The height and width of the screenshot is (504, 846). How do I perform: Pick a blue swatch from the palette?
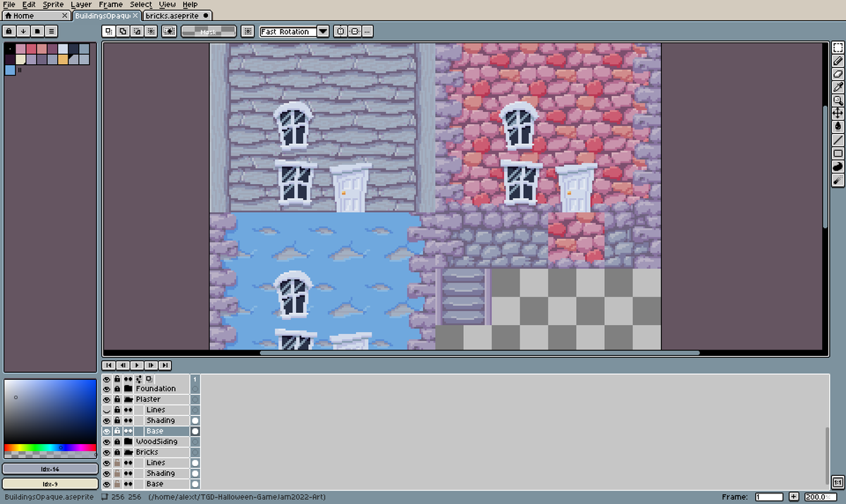click(11, 70)
